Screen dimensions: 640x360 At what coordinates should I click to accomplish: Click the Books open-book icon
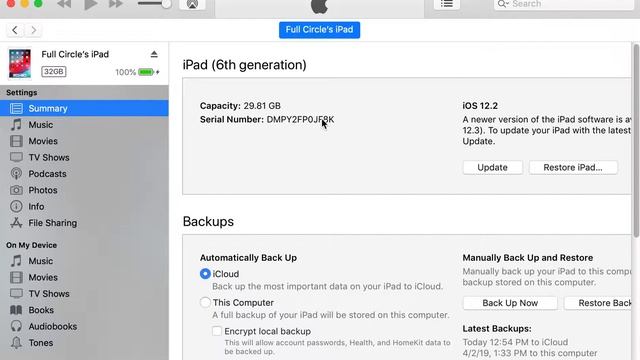[x=16, y=310]
